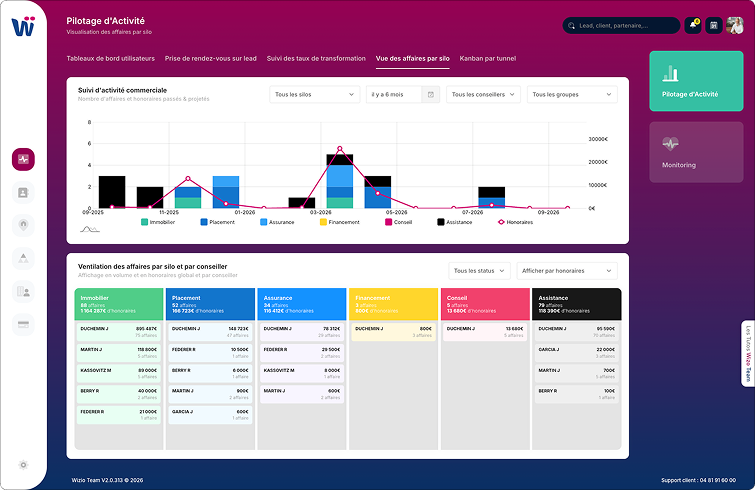Click the Wizio Team logo
The width and height of the screenshot is (755, 490).
click(x=23, y=27)
